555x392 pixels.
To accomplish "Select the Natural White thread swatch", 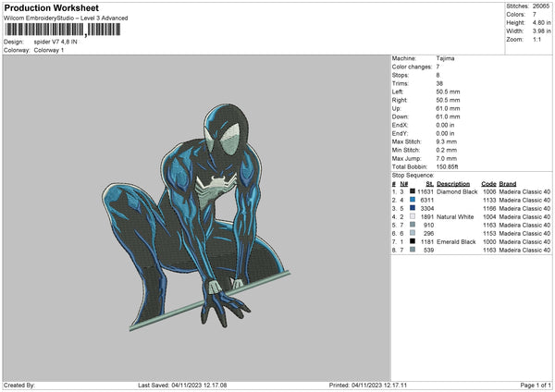I will click(412, 216).
